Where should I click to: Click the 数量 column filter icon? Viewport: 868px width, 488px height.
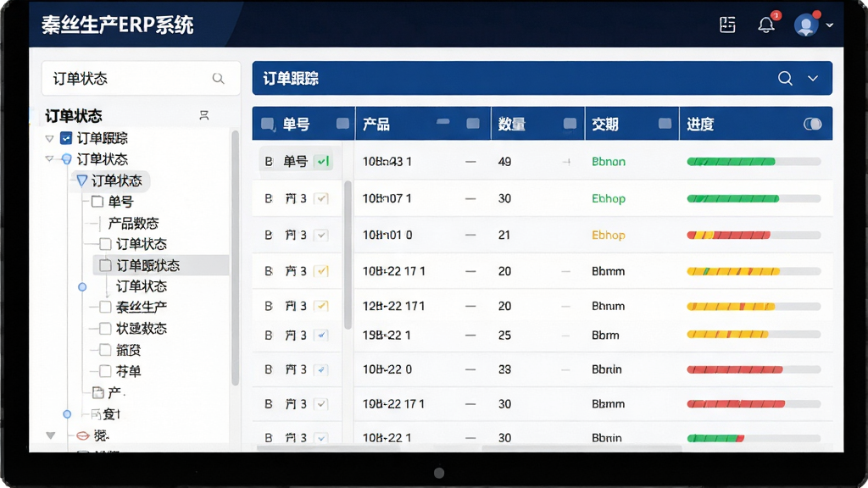click(570, 124)
